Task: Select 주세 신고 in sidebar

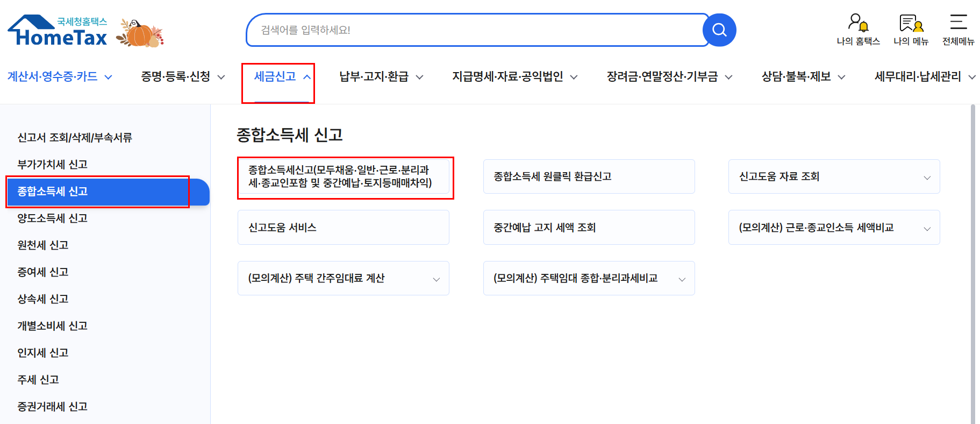Action: click(x=38, y=379)
